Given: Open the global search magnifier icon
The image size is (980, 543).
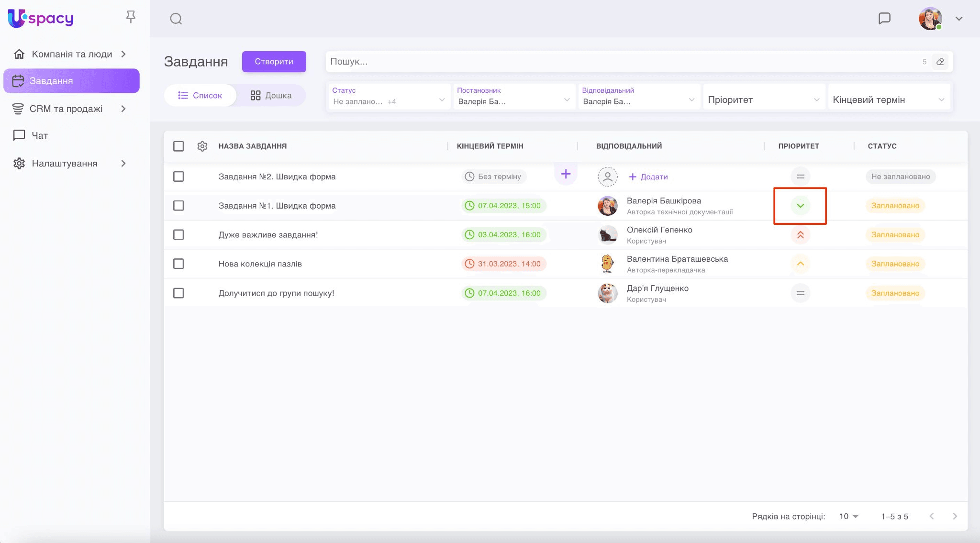Looking at the screenshot, I should click(176, 19).
